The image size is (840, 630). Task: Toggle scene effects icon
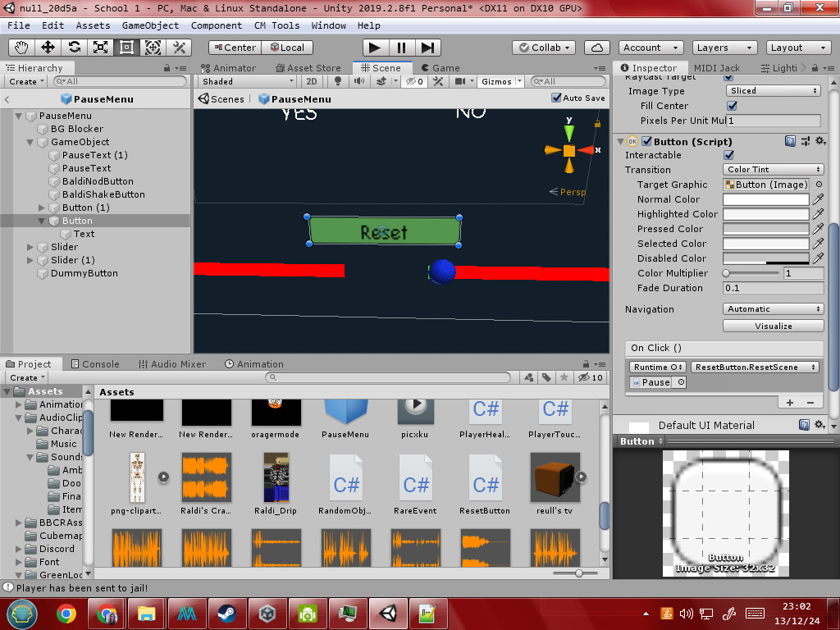point(381,81)
